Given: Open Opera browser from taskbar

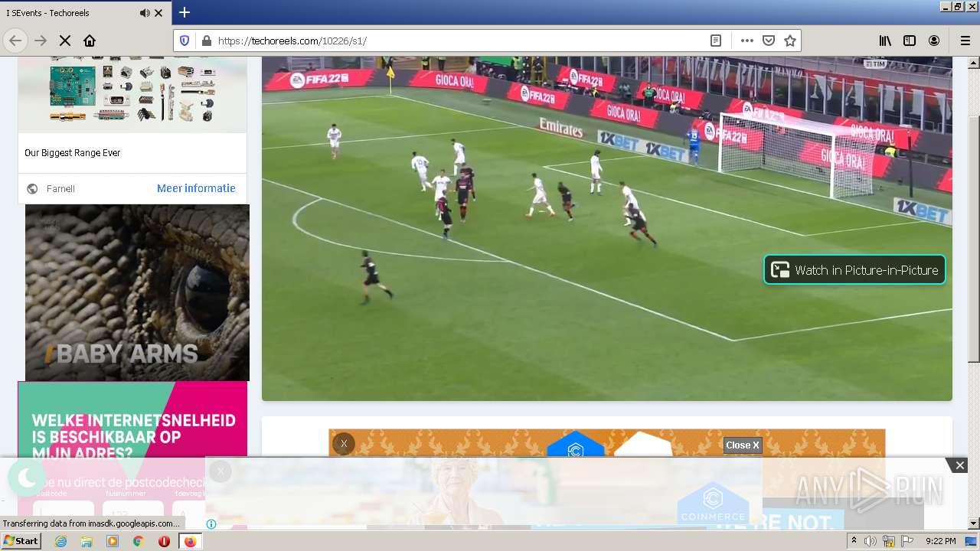Looking at the screenshot, I should [x=164, y=541].
